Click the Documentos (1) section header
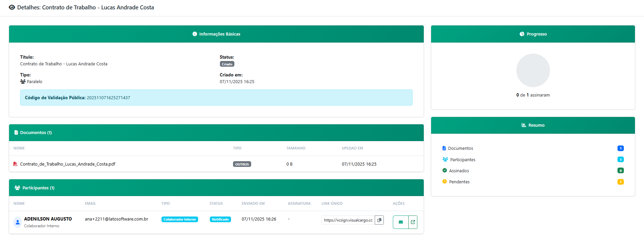The height and width of the screenshot is (248, 644). (x=36, y=133)
